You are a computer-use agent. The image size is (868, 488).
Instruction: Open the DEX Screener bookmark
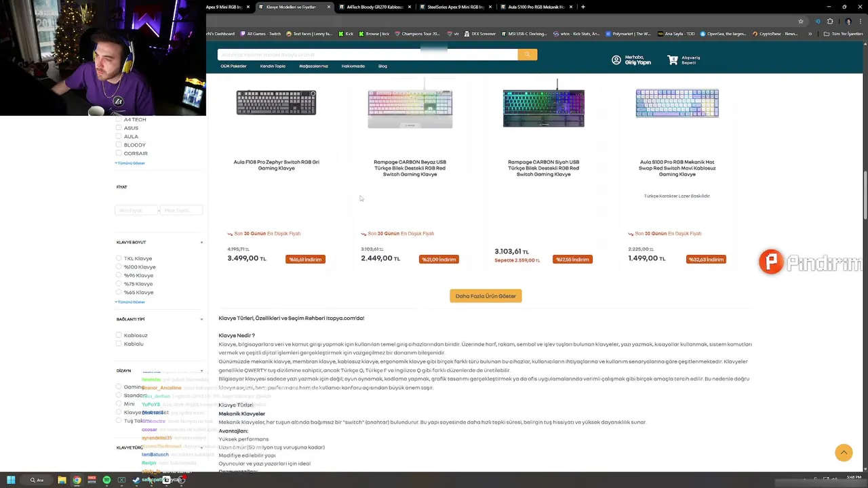[481, 33]
